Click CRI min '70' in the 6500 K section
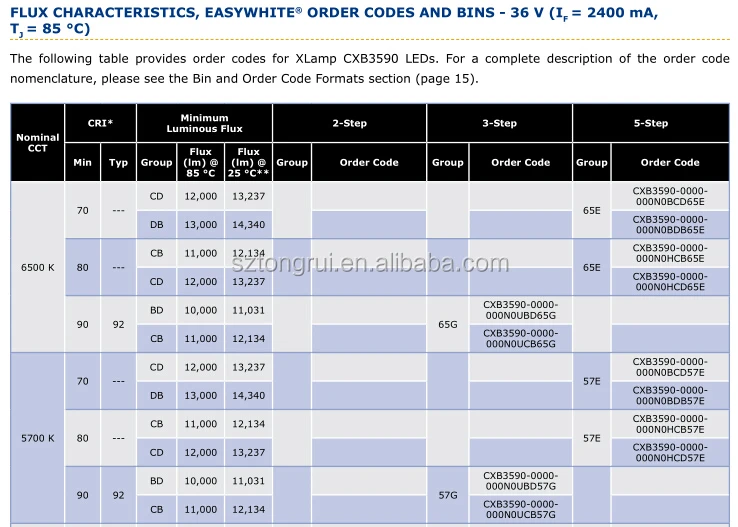 click(82, 210)
